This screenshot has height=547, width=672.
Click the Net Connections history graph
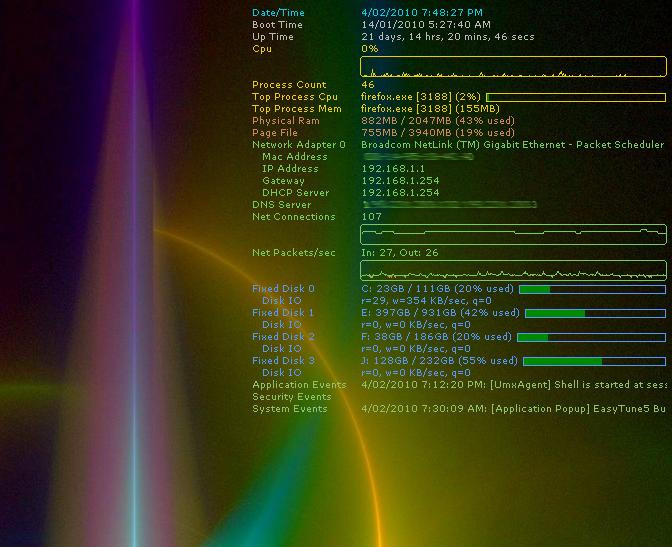(x=513, y=234)
